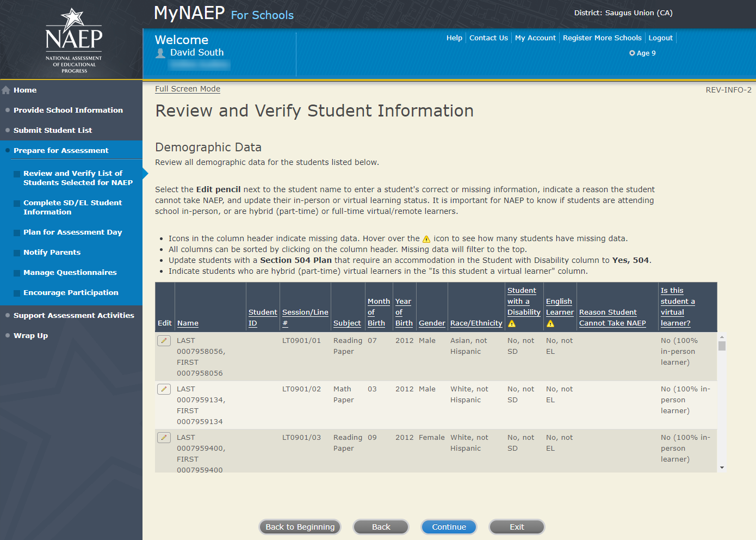Viewport: 756px width, 540px height.
Task: Click warning icon under Student with a Disability
Action: click(x=512, y=324)
